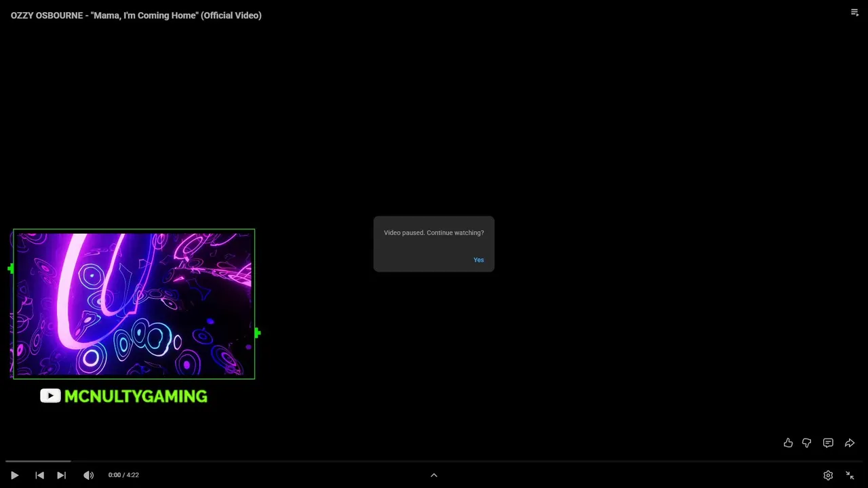Open the playlist queue icon

click(854, 12)
